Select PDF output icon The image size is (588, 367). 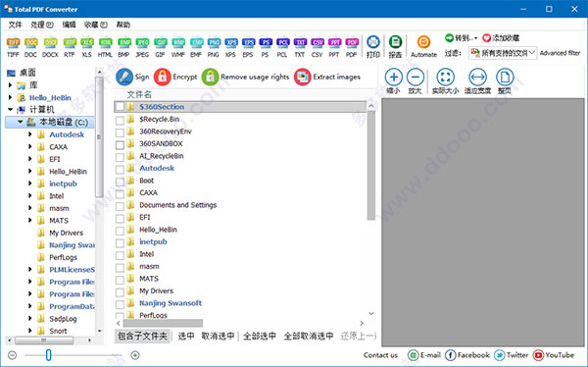(x=352, y=47)
